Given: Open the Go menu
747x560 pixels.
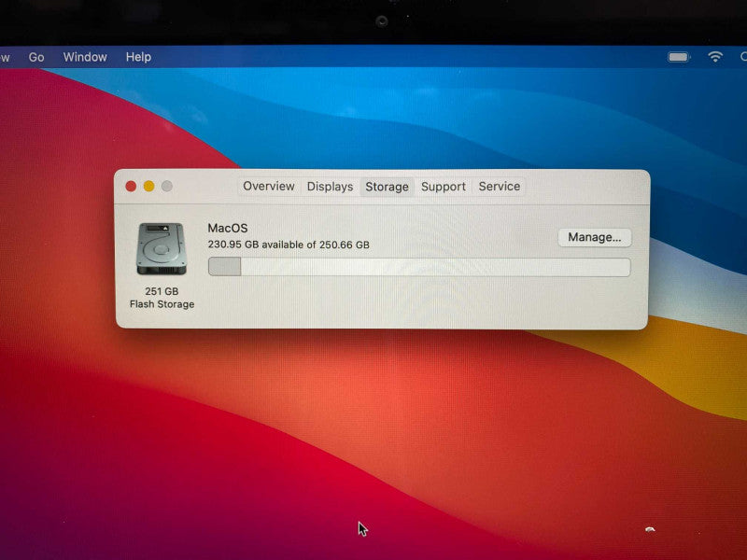Looking at the screenshot, I should pyautogui.click(x=36, y=57).
